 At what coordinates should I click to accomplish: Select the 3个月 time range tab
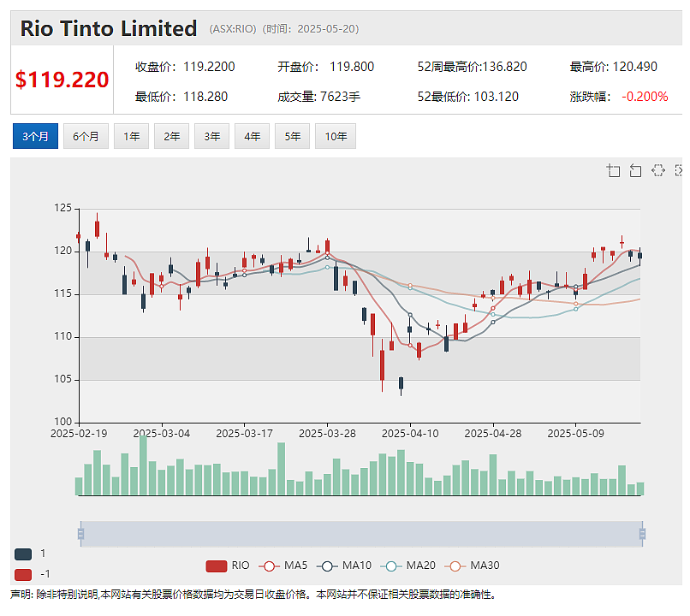coord(35,136)
